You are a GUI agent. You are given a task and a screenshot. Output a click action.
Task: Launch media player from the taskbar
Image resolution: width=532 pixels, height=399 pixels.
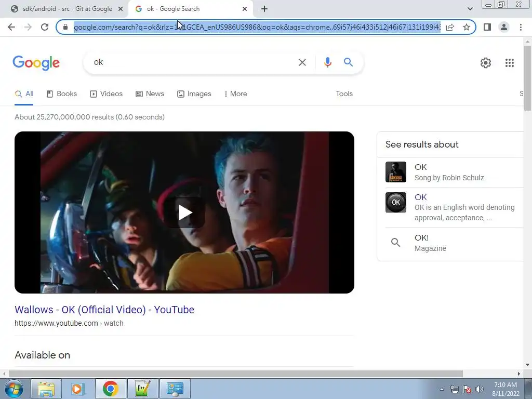pyautogui.click(x=77, y=389)
